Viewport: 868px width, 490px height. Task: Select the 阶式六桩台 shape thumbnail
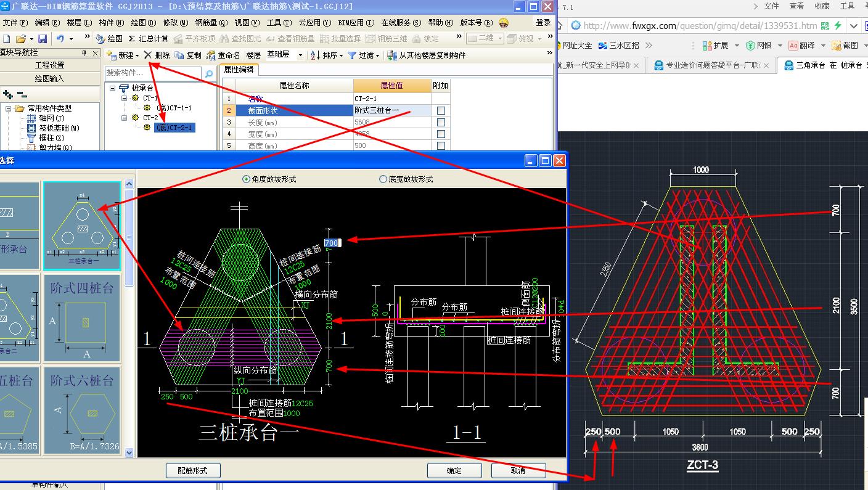click(82, 410)
